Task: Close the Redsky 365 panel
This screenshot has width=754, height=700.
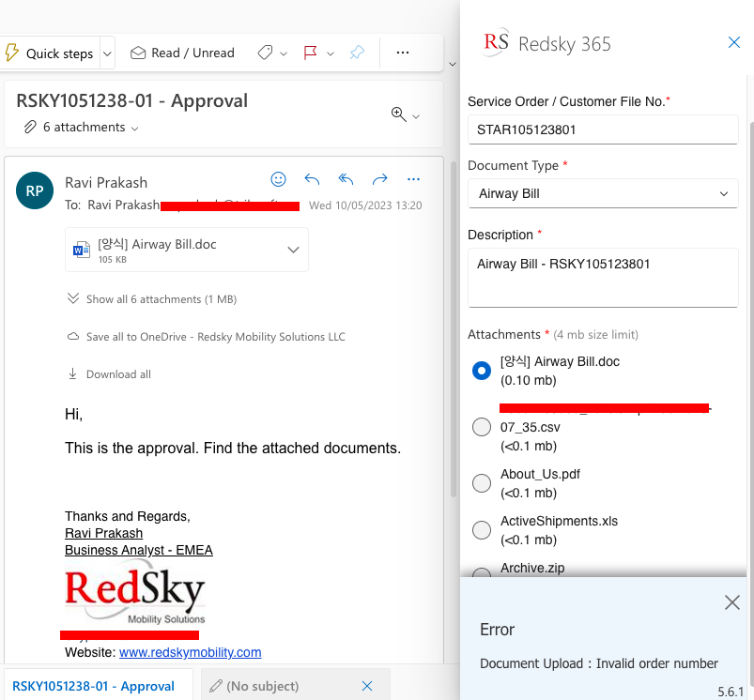Action: click(733, 42)
